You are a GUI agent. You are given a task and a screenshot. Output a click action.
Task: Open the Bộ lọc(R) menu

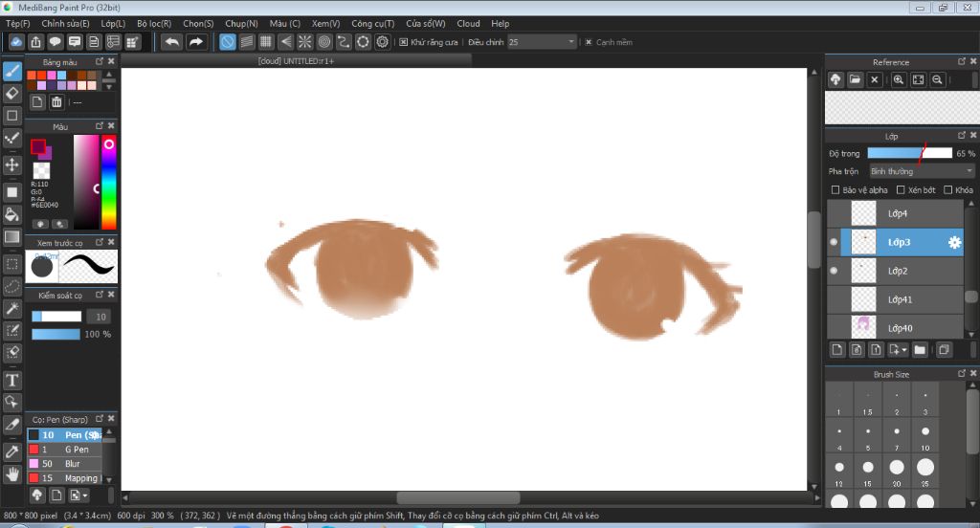(x=154, y=23)
